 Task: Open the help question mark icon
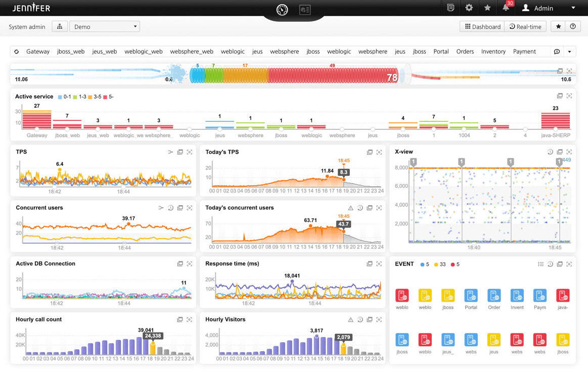point(573,27)
